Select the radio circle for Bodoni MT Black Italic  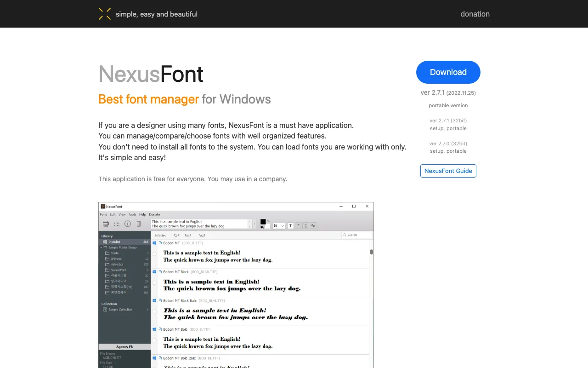coord(154,311)
